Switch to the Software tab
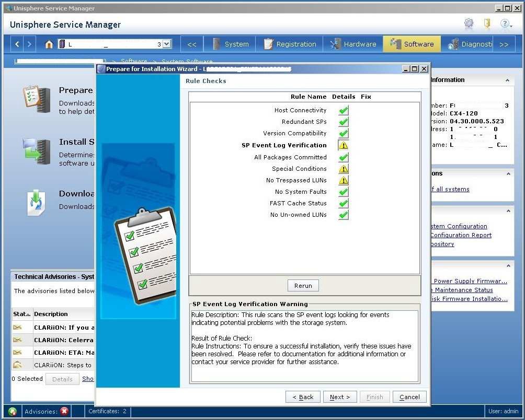525x420 pixels. tap(412, 44)
